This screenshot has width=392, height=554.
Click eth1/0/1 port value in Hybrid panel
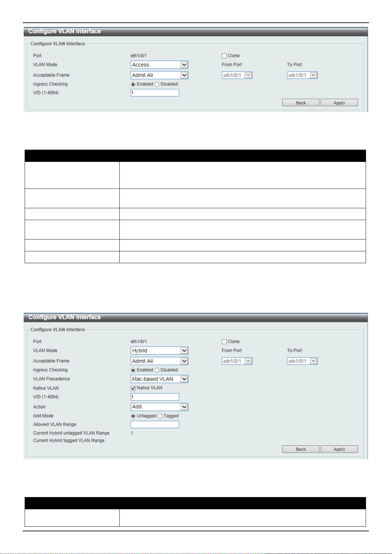coord(139,341)
